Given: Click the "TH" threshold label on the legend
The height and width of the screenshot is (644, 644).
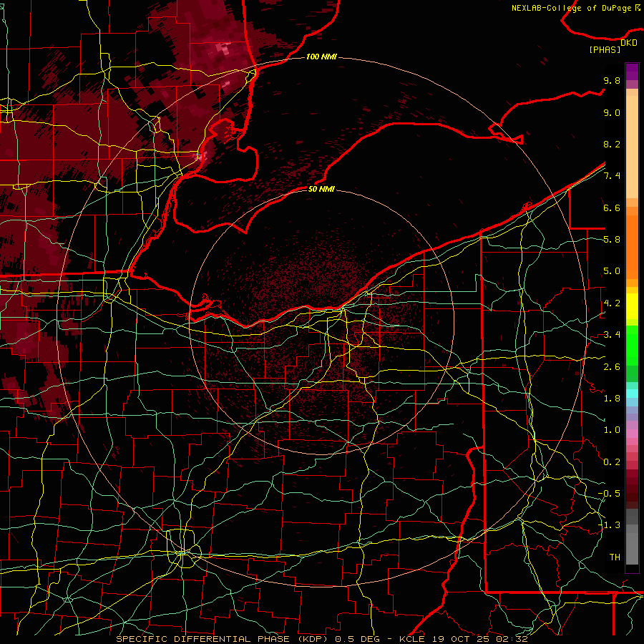Looking at the screenshot, I should pos(615,557).
